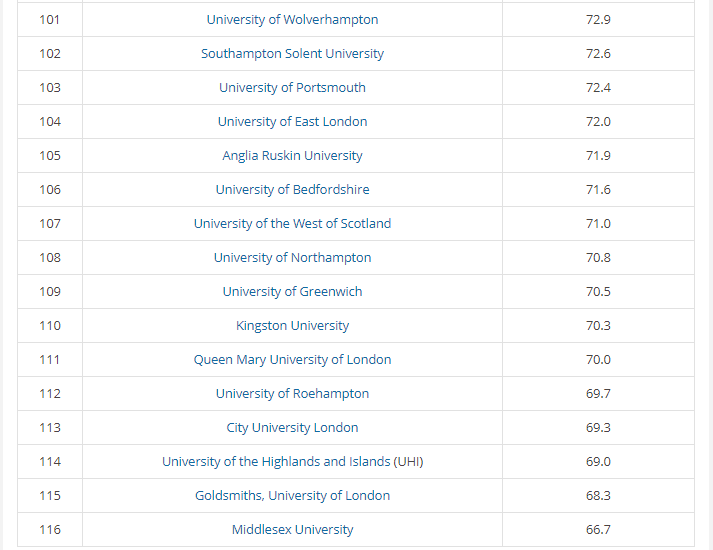Image resolution: width=713 pixels, height=550 pixels.
Task: Click University of the West of Scotland
Action: tap(292, 224)
